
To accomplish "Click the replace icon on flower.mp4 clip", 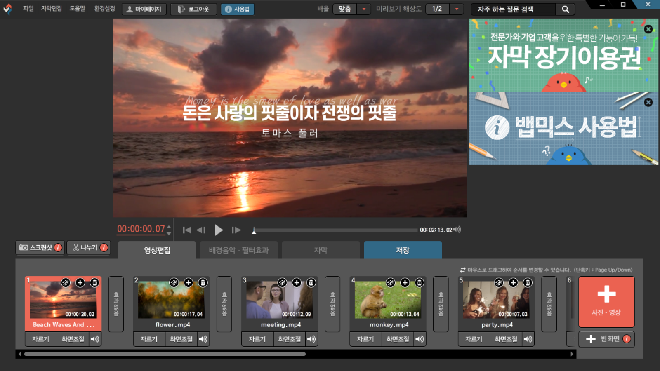I will tap(174, 283).
